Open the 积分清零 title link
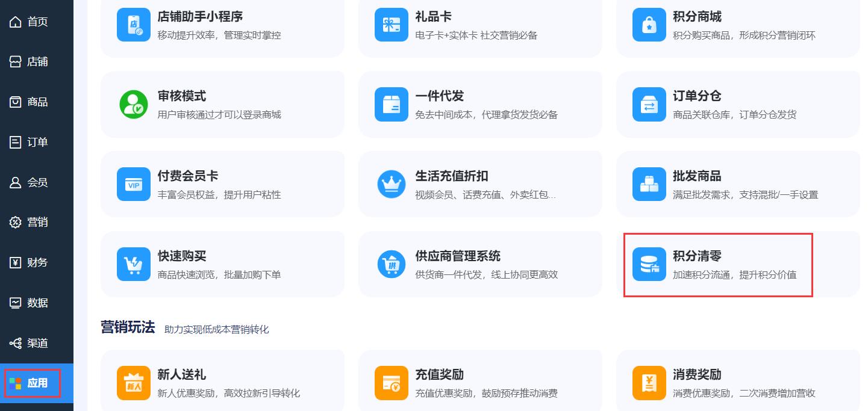 coord(697,256)
